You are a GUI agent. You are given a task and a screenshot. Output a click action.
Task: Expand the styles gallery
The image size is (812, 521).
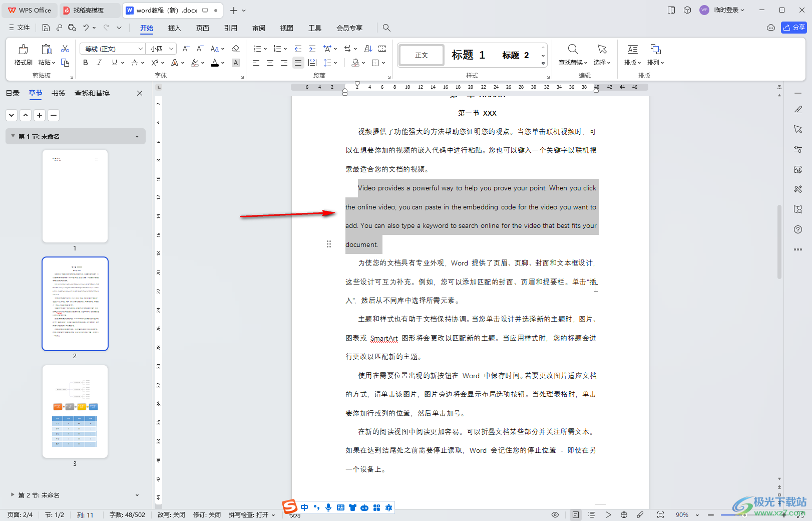tap(543, 64)
